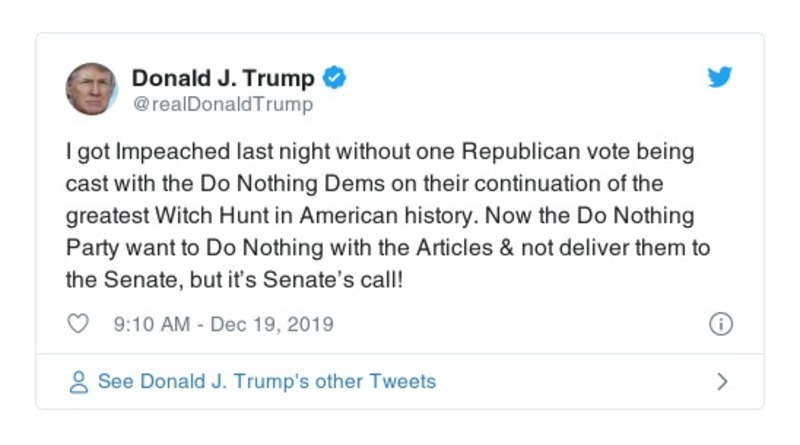This screenshot has height=445, width=800.
Task: Open "See Donald J. Trump's other Tweets"
Action: pos(266,382)
